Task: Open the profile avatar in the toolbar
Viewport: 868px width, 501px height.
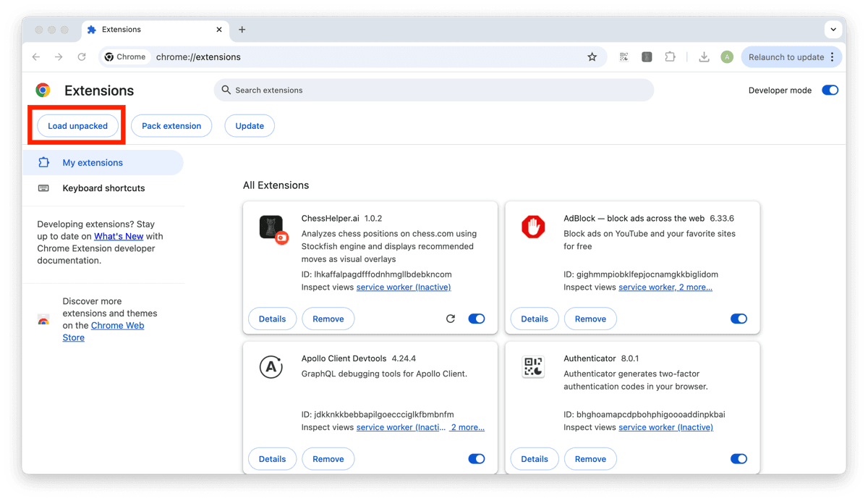Action: (x=727, y=57)
